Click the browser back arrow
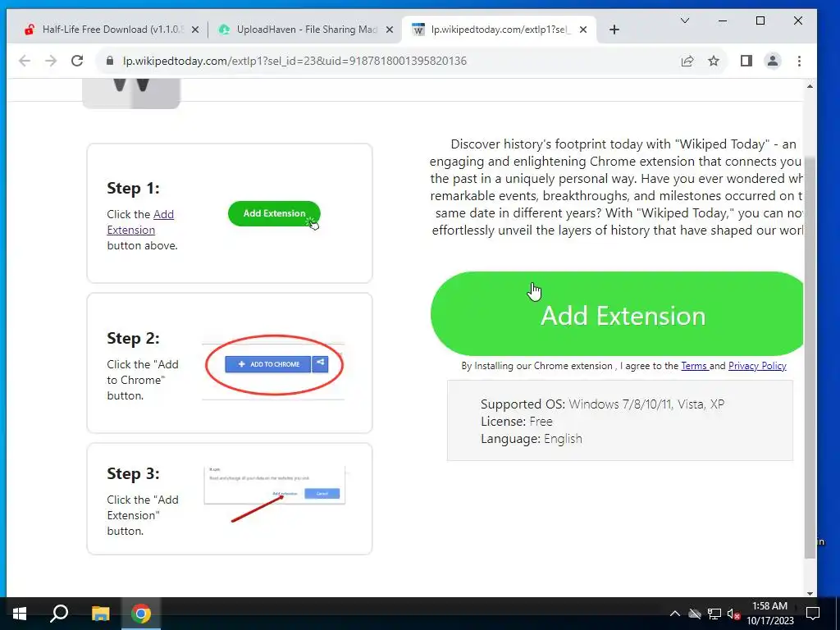The height and width of the screenshot is (630, 840). [25, 61]
